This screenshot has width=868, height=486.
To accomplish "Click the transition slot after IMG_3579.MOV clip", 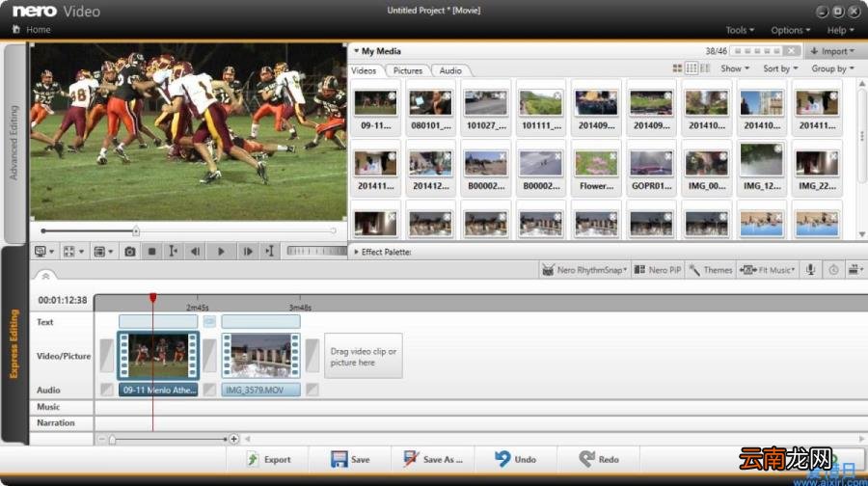I will coord(312,356).
